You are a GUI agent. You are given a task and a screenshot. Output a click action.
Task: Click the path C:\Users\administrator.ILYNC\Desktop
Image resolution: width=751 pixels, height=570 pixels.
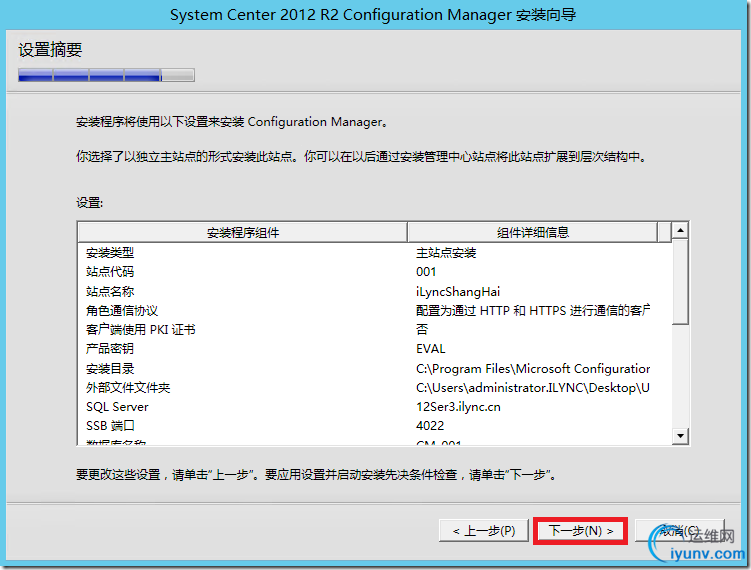click(x=533, y=388)
